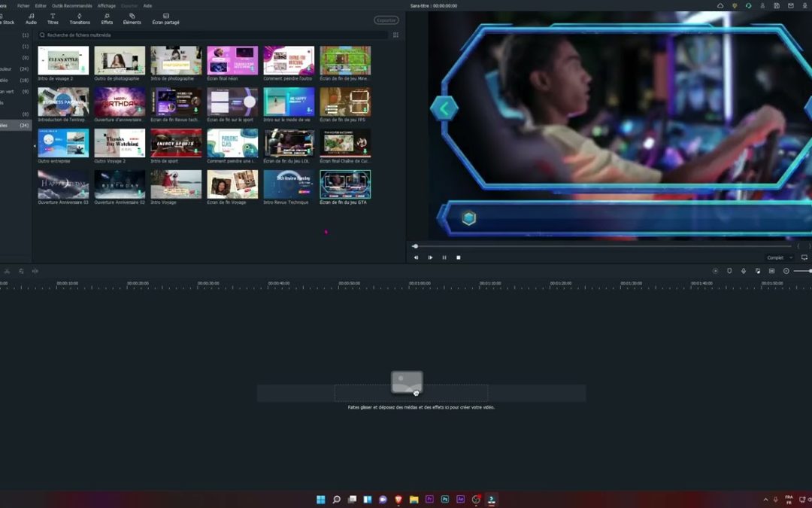This screenshot has width=812, height=508.
Task: Open the cloud storage icon
Action: (720, 6)
